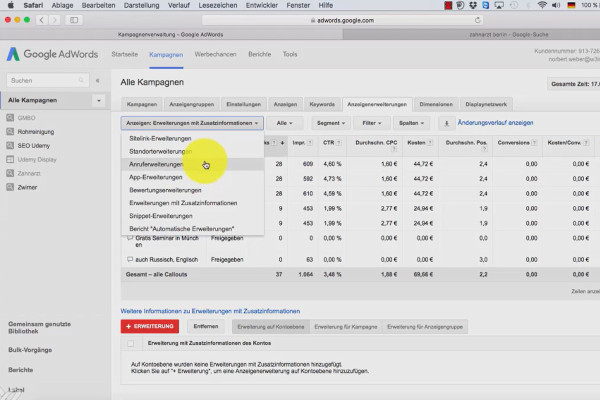The image size is (600, 400).
Task: Click the Entfernen button
Action: (x=206, y=327)
